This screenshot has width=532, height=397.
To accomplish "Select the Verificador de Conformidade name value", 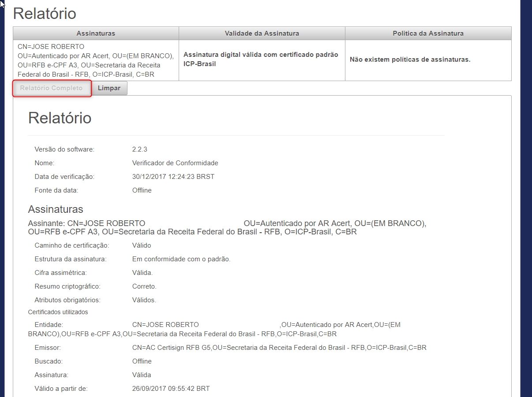I will tap(175, 163).
